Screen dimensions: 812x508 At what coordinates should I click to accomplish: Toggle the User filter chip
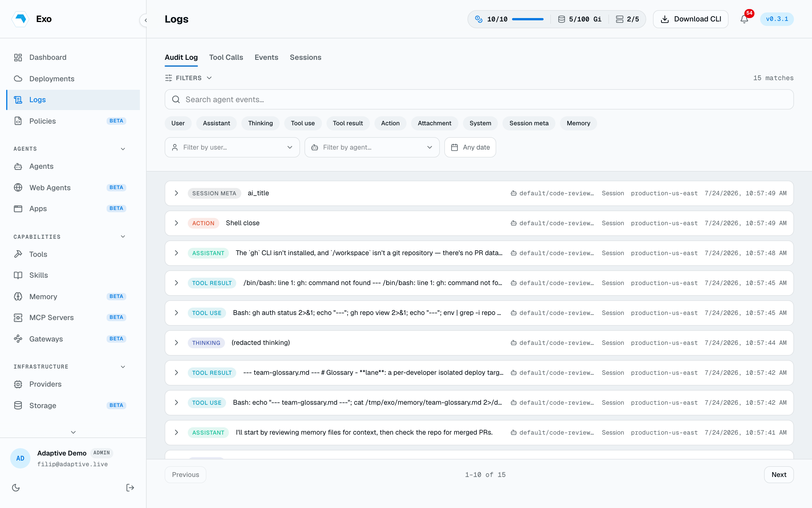(x=178, y=123)
